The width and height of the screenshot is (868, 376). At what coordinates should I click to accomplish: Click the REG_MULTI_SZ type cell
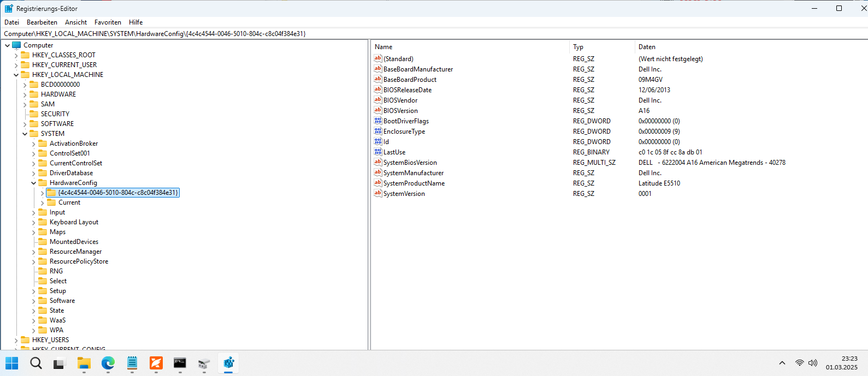[x=594, y=163]
